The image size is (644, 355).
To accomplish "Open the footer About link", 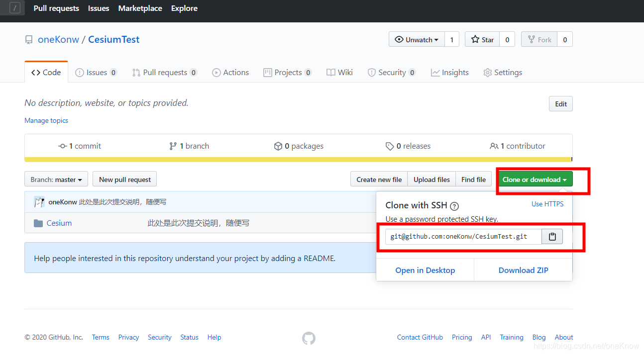I will (x=564, y=337).
